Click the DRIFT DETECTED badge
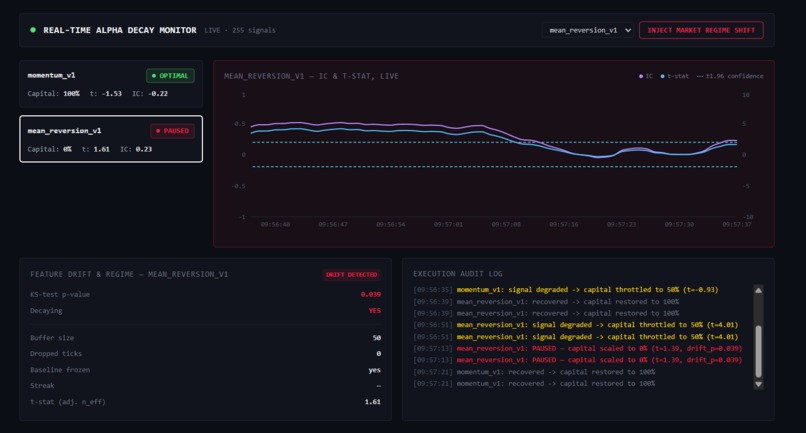806x433 pixels. coord(352,275)
